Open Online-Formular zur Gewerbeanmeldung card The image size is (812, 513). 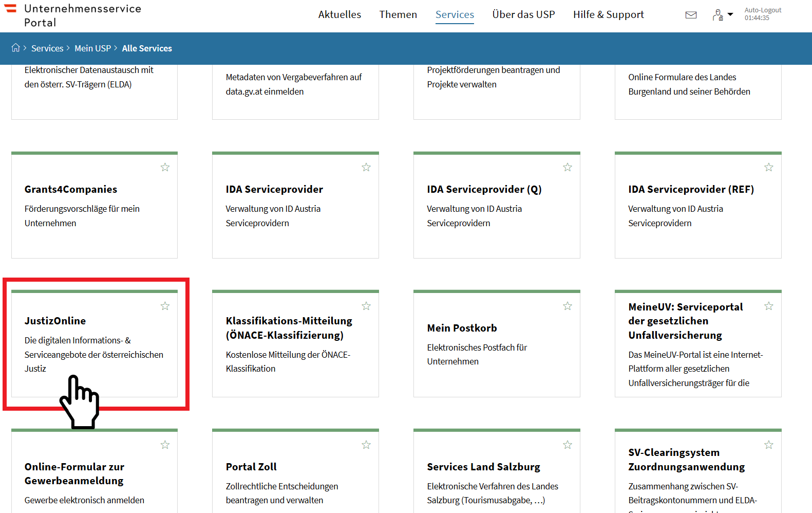pos(74,473)
